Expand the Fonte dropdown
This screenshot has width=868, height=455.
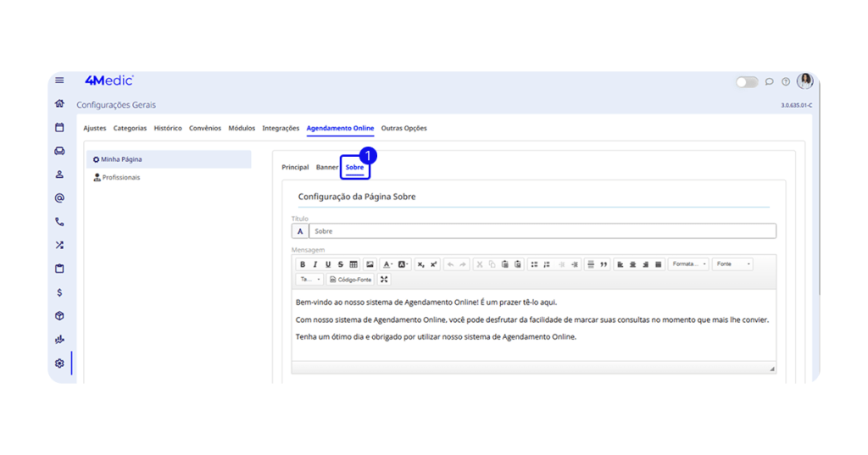[x=732, y=264]
